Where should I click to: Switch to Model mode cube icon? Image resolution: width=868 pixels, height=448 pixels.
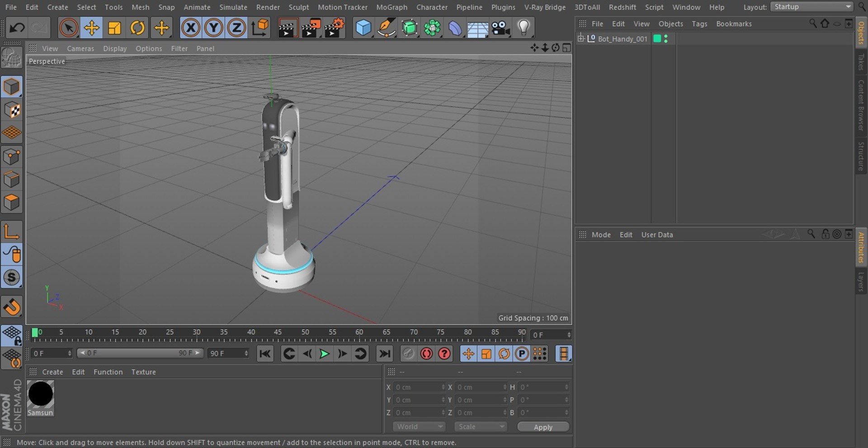tap(12, 86)
